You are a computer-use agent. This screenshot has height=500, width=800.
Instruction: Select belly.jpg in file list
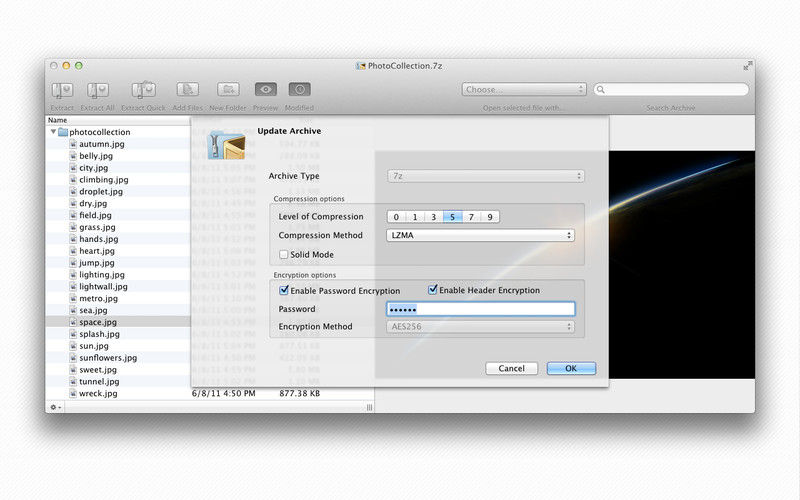96,156
